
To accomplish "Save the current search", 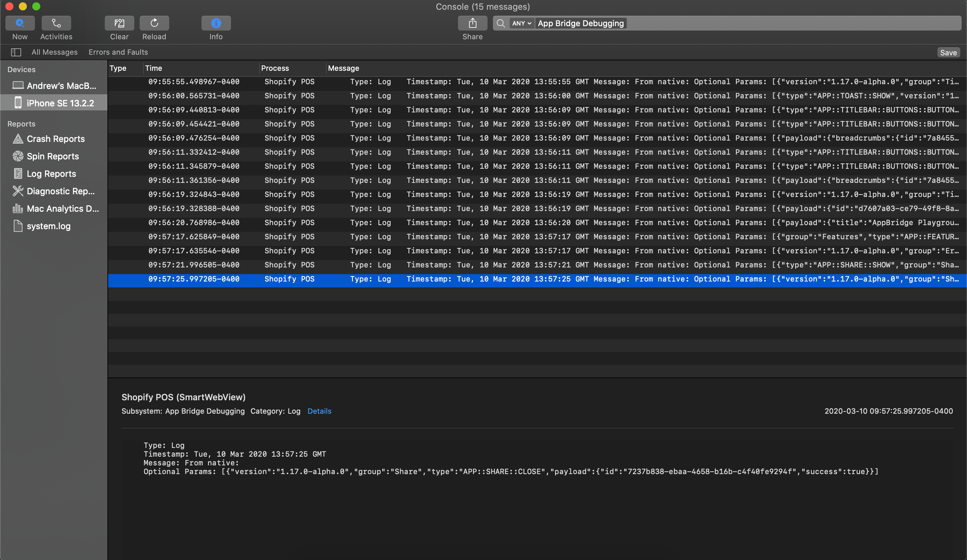I will (x=948, y=53).
